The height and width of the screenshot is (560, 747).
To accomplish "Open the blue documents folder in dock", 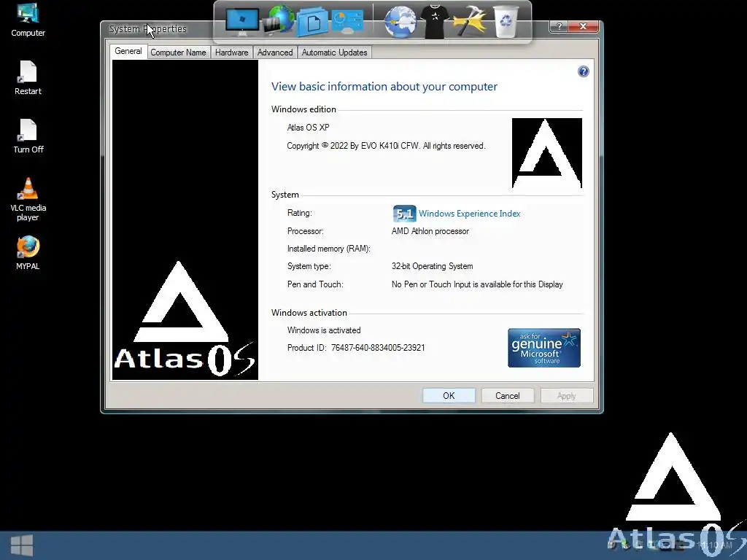I will point(312,22).
